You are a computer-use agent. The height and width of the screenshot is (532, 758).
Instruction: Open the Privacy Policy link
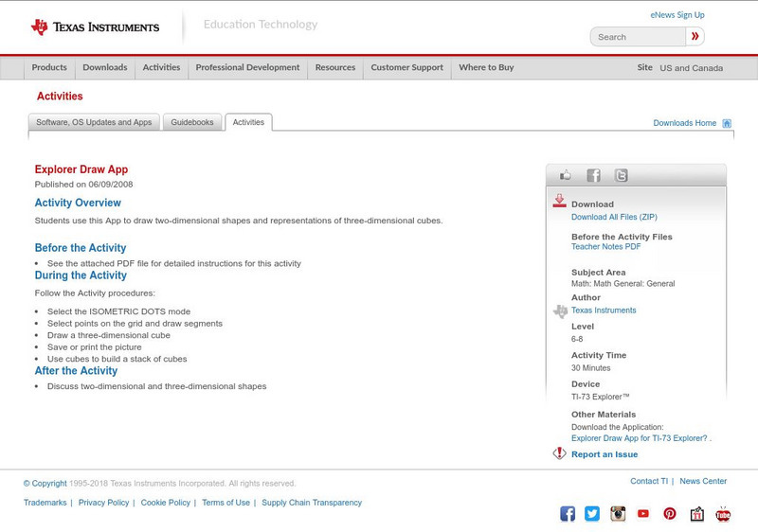(103, 503)
